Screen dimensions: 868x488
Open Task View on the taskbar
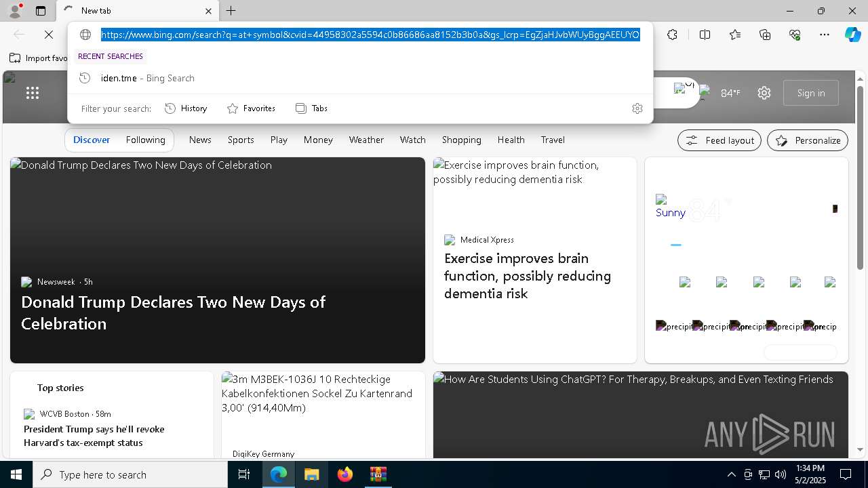tap(244, 474)
